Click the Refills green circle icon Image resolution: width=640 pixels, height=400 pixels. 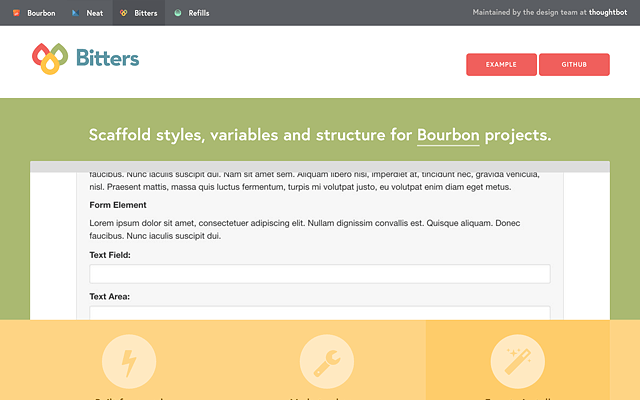[178, 13]
